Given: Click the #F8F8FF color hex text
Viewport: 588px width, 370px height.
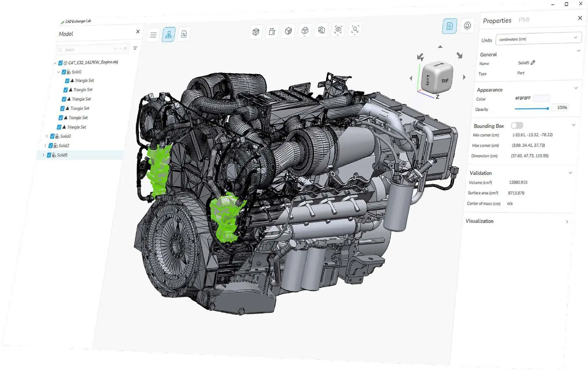Looking at the screenshot, I should coord(523,98).
